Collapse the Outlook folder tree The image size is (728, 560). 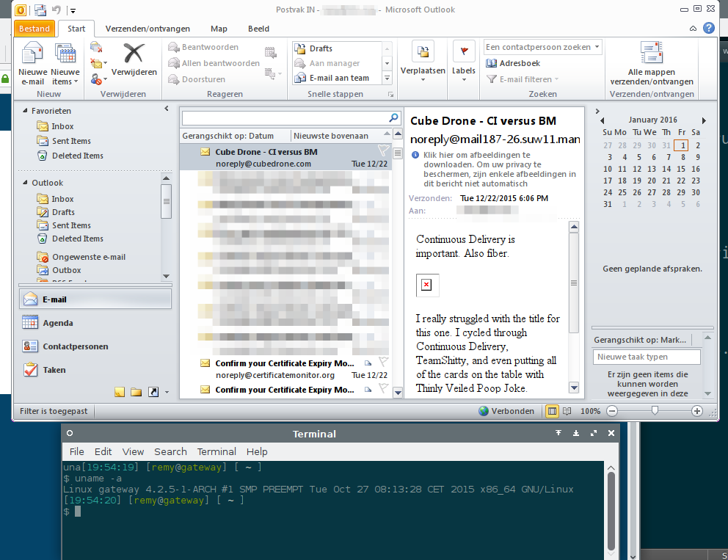click(x=25, y=183)
